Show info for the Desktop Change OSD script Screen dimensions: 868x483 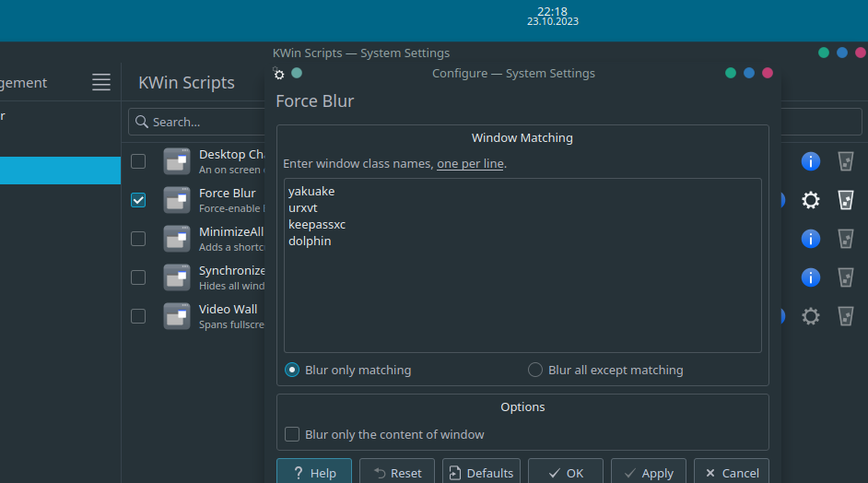click(x=811, y=161)
